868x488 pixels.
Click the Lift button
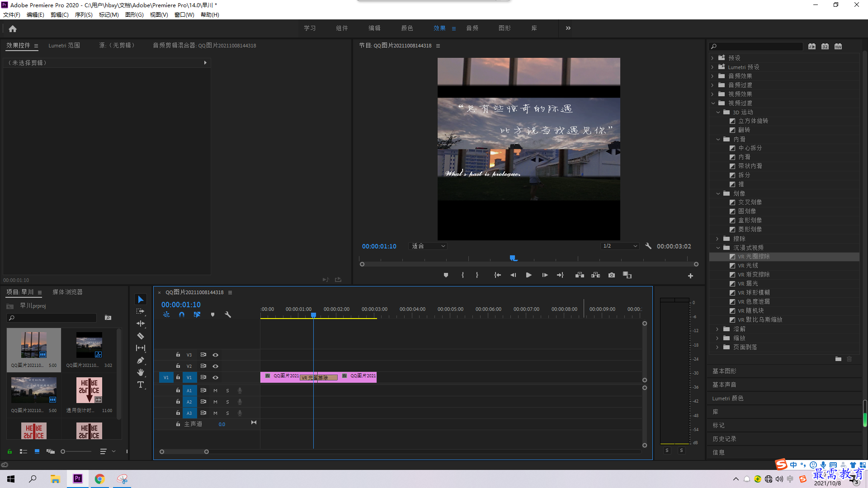pos(580,275)
